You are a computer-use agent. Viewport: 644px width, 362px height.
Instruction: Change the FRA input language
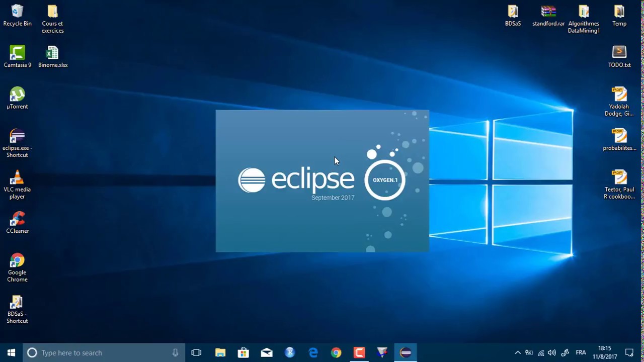pyautogui.click(x=581, y=352)
